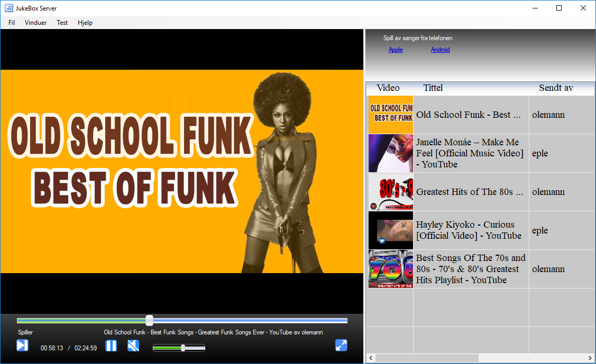The width and height of the screenshot is (596, 364).
Task: Select the Janelle Monáe video thumbnail
Action: 391,153
